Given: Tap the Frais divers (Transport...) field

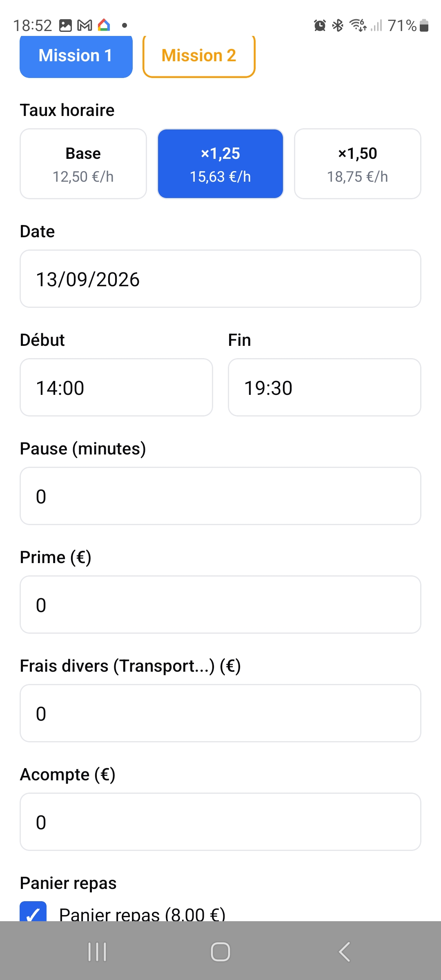Looking at the screenshot, I should pyautogui.click(x=220, y=713).
